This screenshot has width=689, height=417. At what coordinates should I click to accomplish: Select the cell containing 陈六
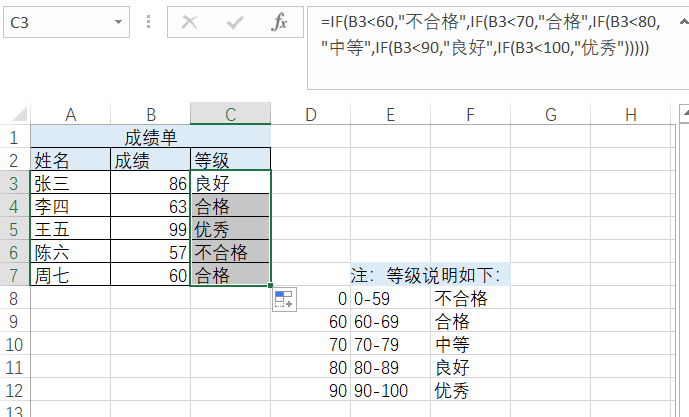(70, 251)
